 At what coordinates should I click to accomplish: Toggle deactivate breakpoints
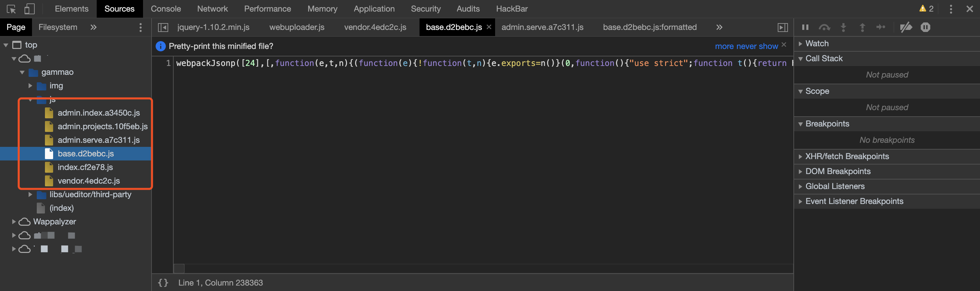(x=906, y=27)
